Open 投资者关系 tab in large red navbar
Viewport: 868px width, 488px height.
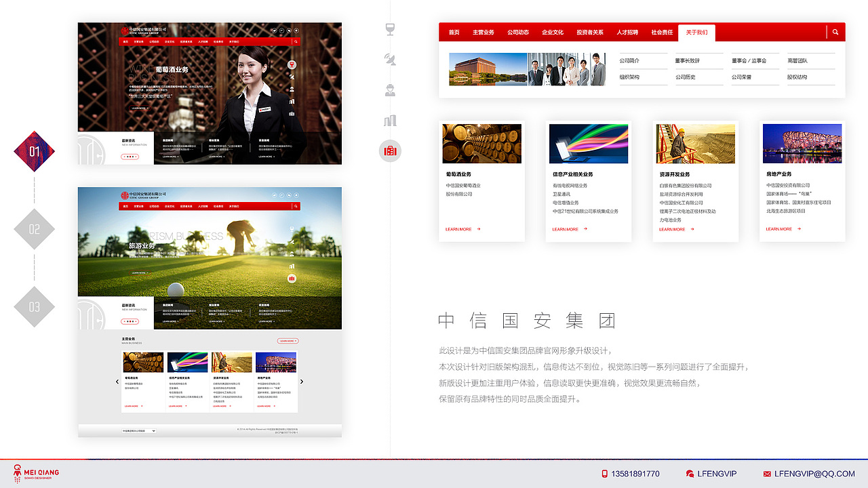(x=590, y=32)
